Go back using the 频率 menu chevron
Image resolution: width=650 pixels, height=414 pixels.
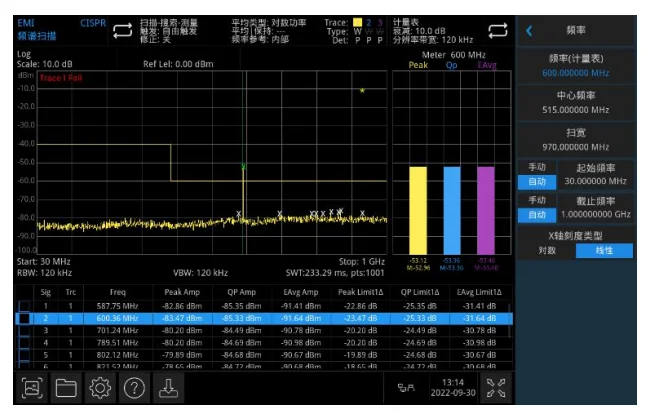(529, 31)
